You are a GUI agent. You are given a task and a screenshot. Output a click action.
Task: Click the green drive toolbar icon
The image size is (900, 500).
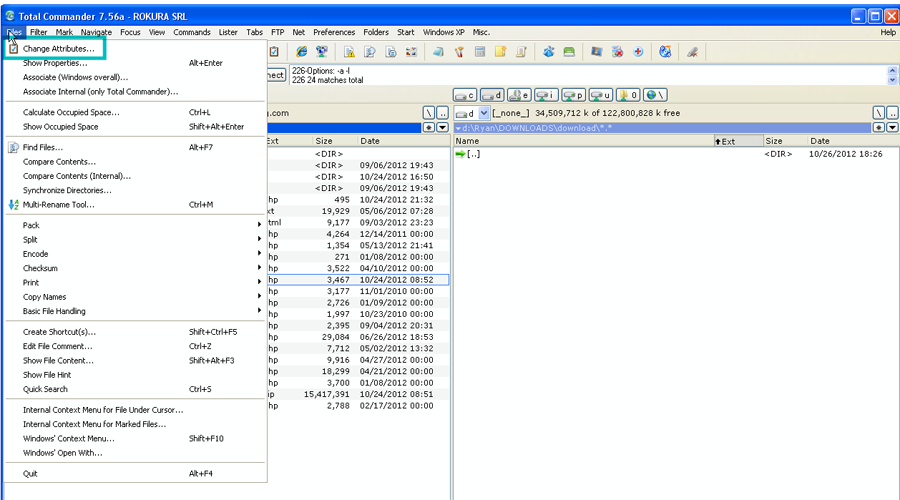569,52
